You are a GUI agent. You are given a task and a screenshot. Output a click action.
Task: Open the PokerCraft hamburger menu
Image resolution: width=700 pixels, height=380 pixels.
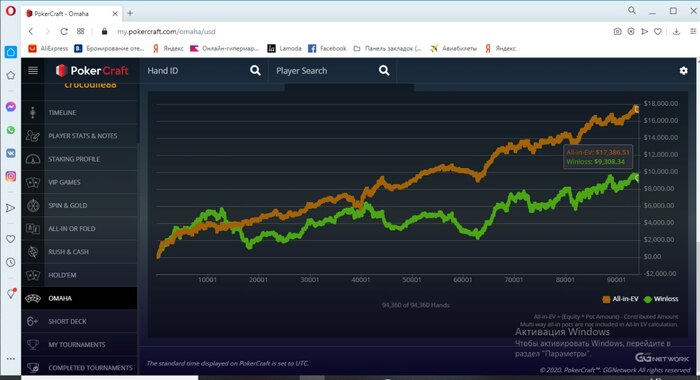click(x=33, y=70)
